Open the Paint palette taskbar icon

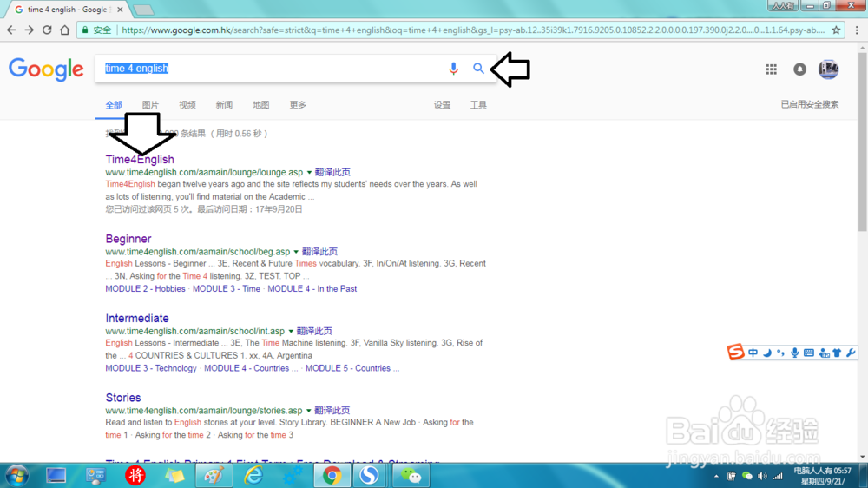(x=214, y=475)
